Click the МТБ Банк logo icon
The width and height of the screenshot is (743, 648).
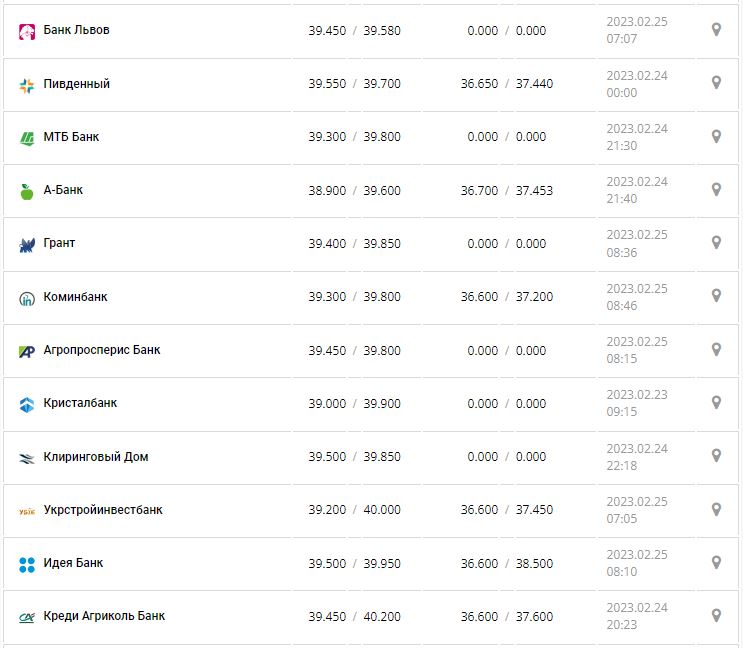(x=27, y=138)
